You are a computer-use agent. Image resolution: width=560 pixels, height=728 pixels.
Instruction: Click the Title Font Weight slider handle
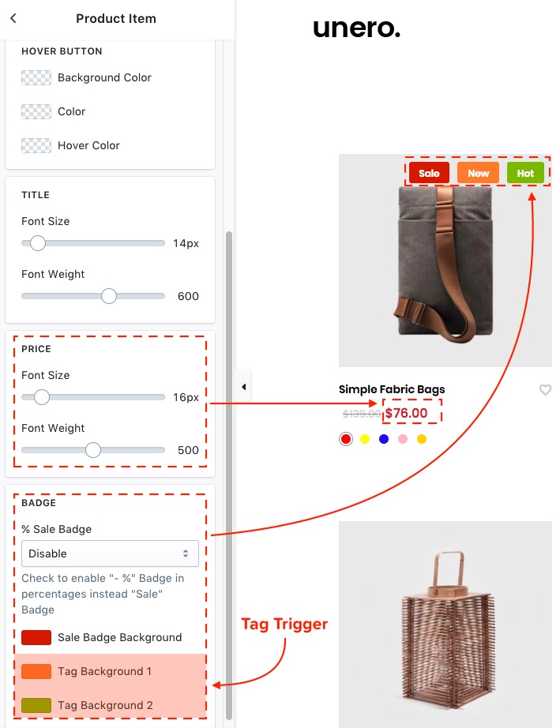coord(109,296)
